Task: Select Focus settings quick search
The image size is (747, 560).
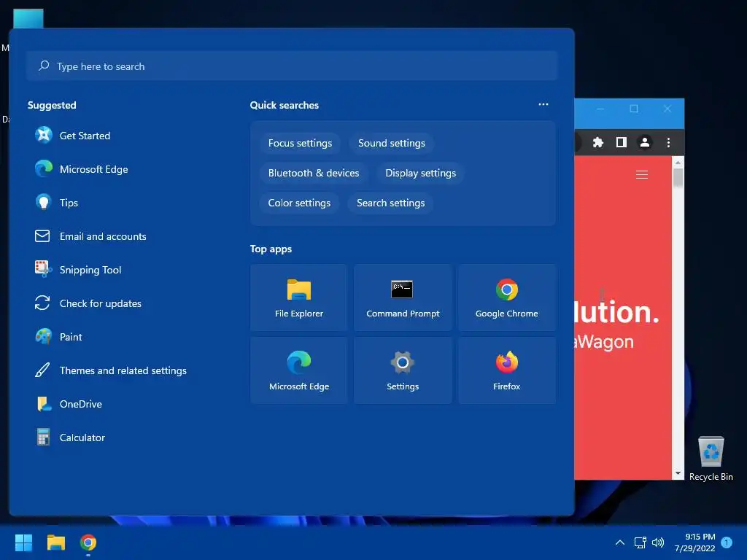Action: 300,144
